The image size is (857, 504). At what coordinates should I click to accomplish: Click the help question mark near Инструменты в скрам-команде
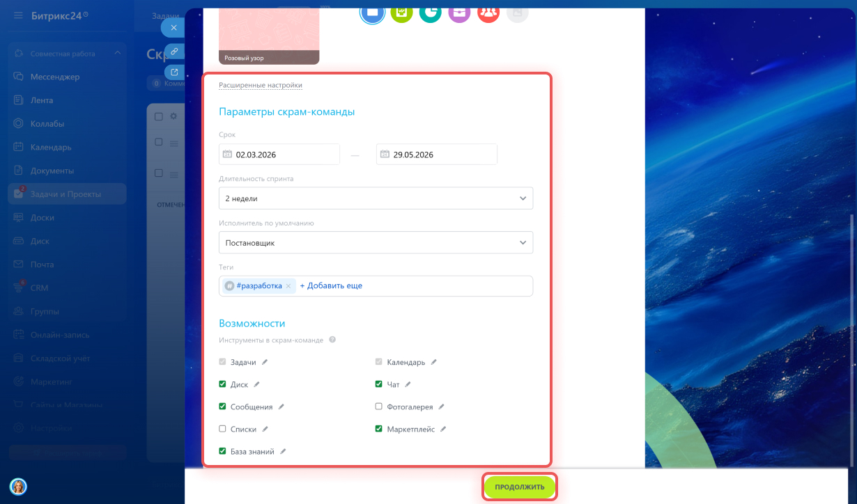[332, 340]
